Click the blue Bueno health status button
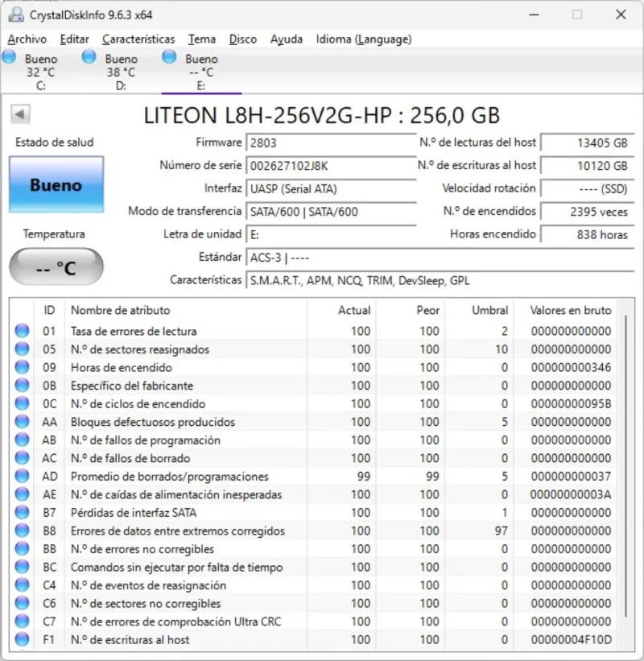The image size is (644, 661). coord(56,184)
